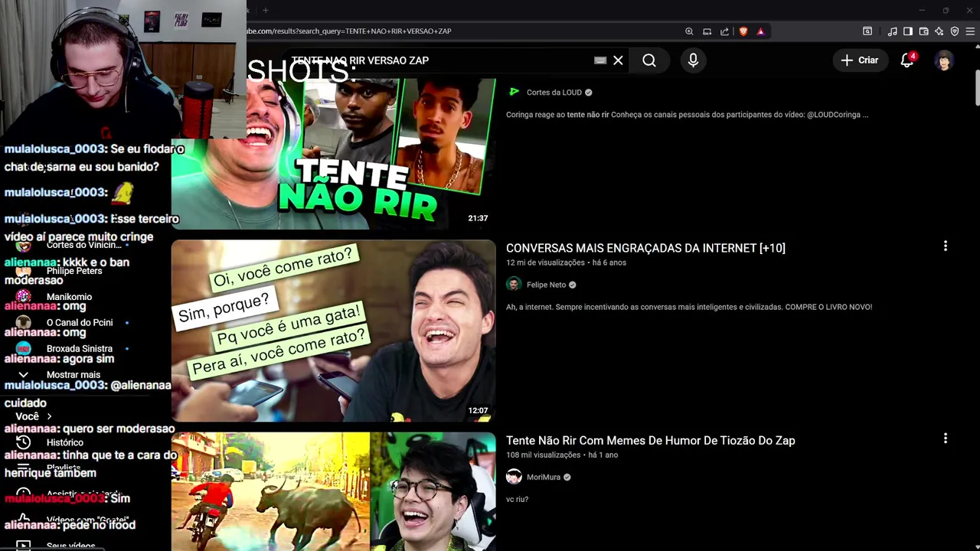Viewport: 980px width, 551px height.
Task: Open the music playlist icon in toolbar
Action: point(892,31)
